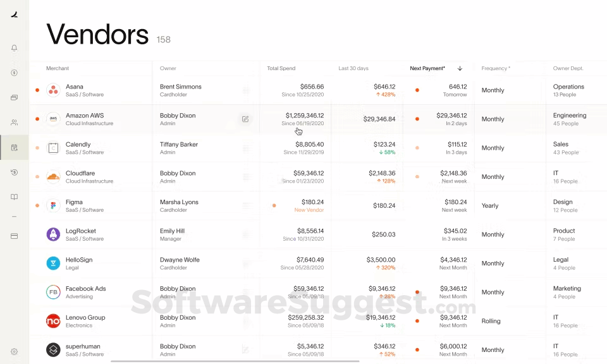Click the edit pencil next to Bobby Dixon
Viewport: 607px width, 364px height.
(x=245, y=118)
